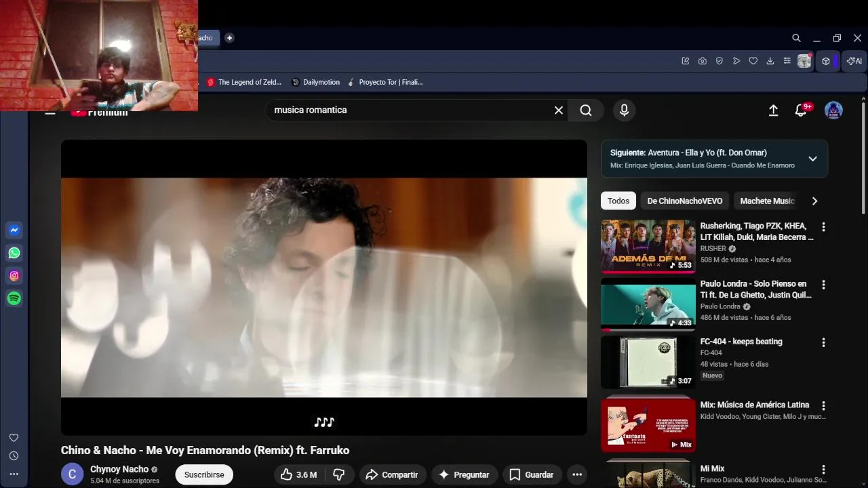
Task: Select the De ChinoNachoVEVO chip
Action: coord(685,201)
